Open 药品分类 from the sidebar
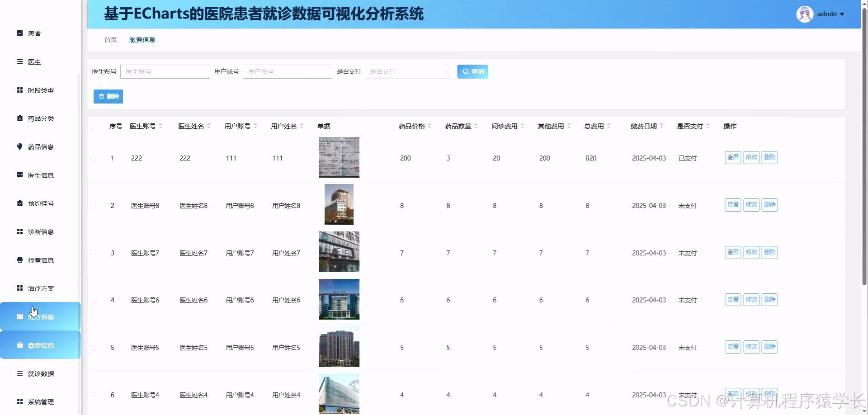Viewport: 868px width, 415px height. (19, 118)
